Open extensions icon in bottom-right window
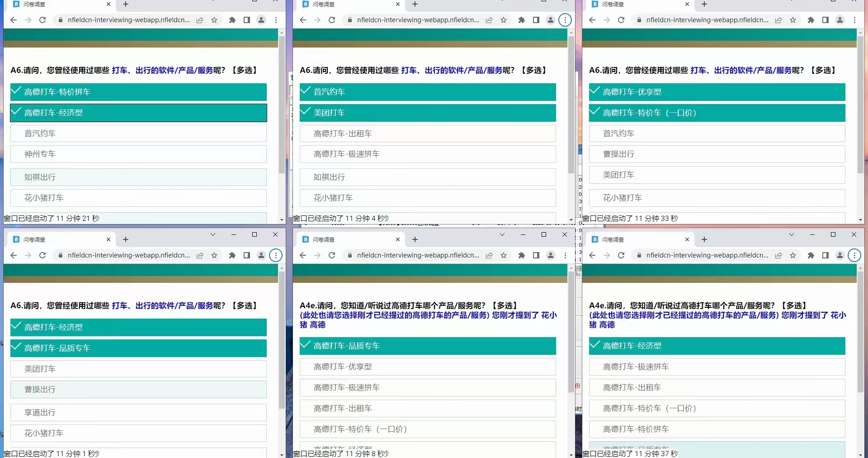This screenshot has width=868, height=458. tap(811, 255)
